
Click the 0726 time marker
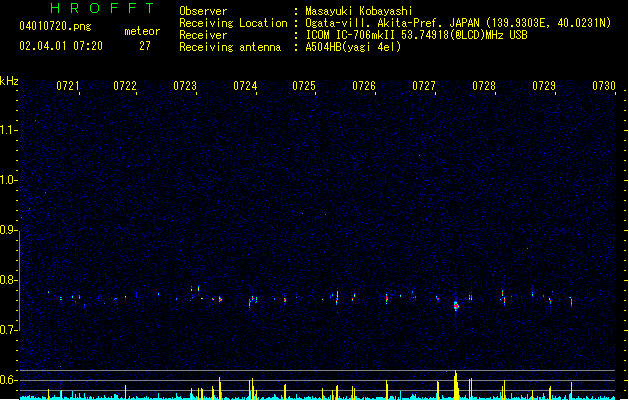click(x=364, y=86)
